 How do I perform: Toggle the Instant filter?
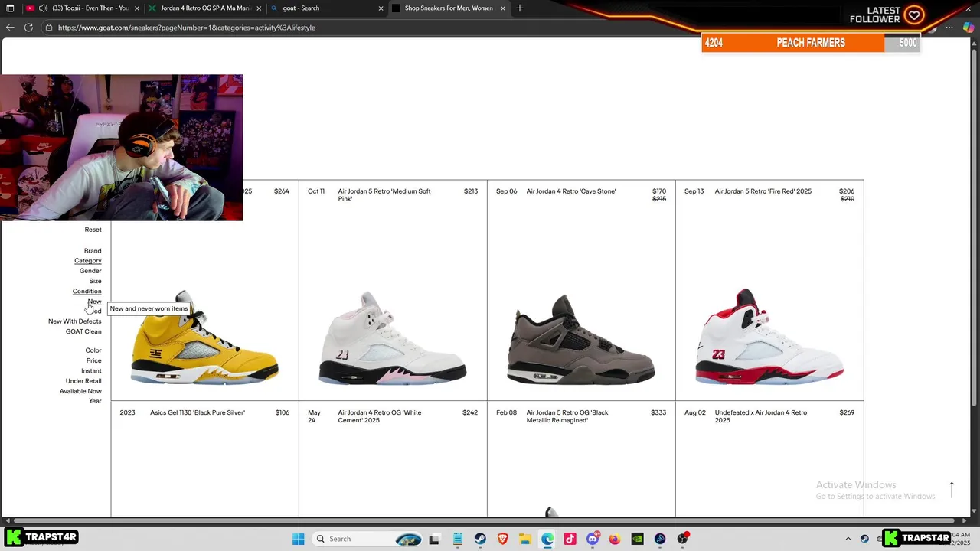(92, 371)
